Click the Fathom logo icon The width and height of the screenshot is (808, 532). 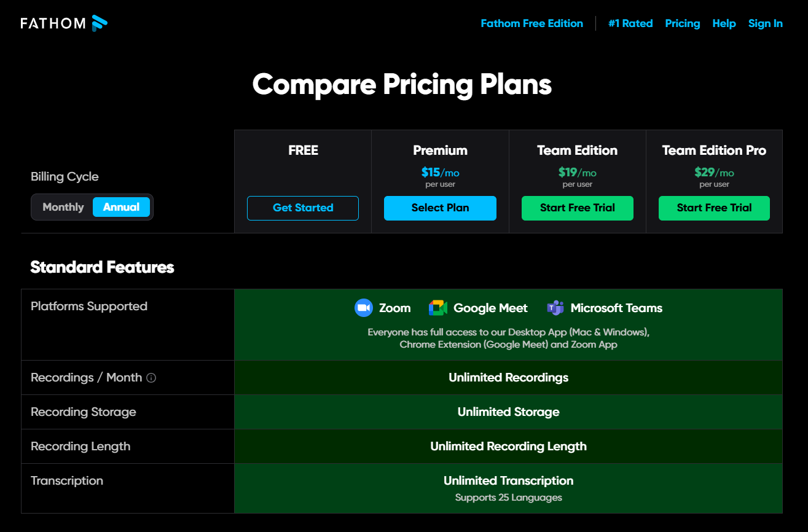100,23
